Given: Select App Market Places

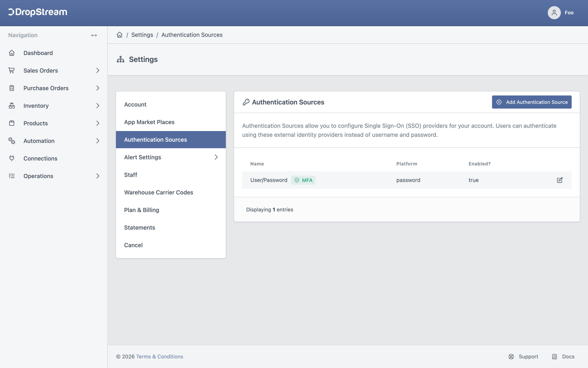Looking at the screenshot, I should [x=171, y=122].
